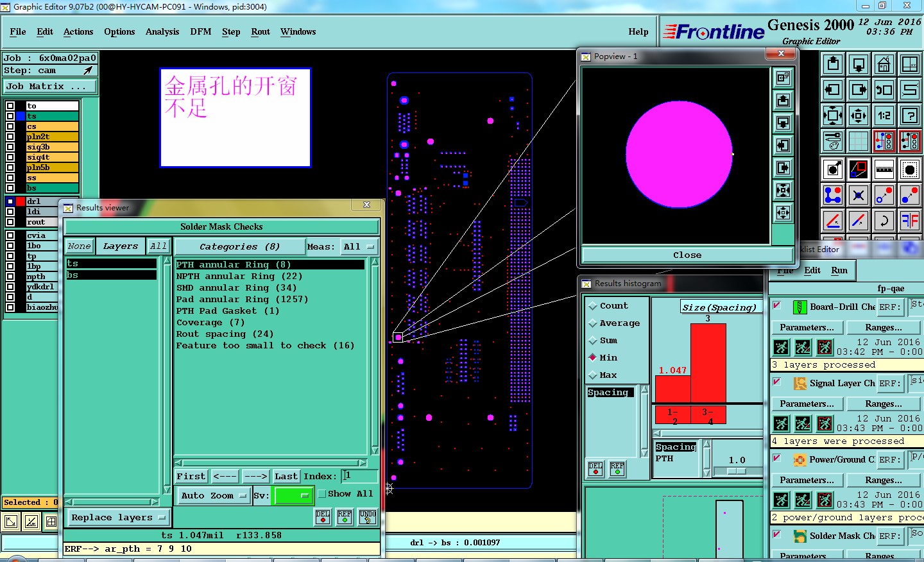Click the UNDO icon in Results viewer
This screenshot has width=924, height=562.
368,517
